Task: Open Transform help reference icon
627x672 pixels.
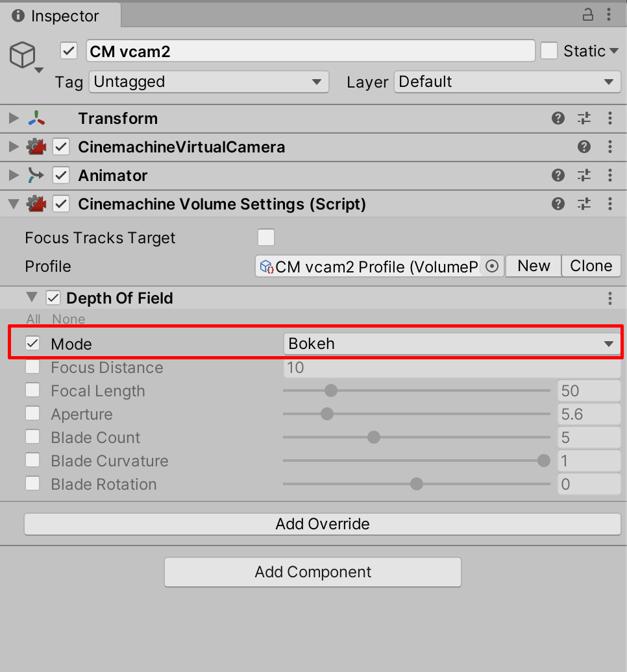Action: coord(558,118)
